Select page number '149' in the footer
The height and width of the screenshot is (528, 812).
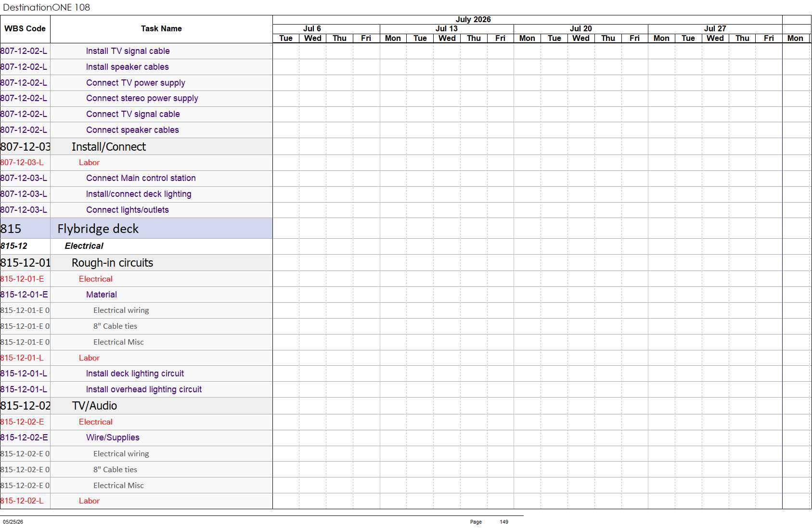(504, 522)
